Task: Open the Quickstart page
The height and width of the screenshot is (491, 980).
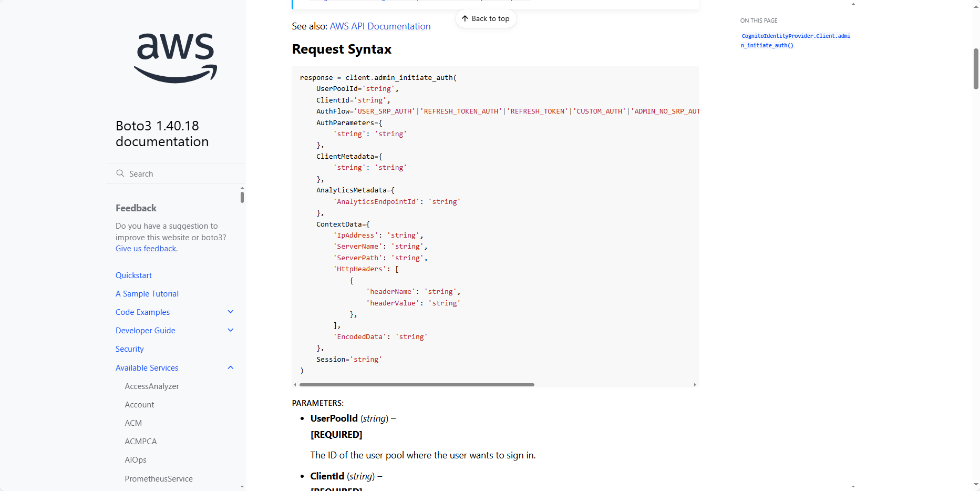Action: point(133,275)
